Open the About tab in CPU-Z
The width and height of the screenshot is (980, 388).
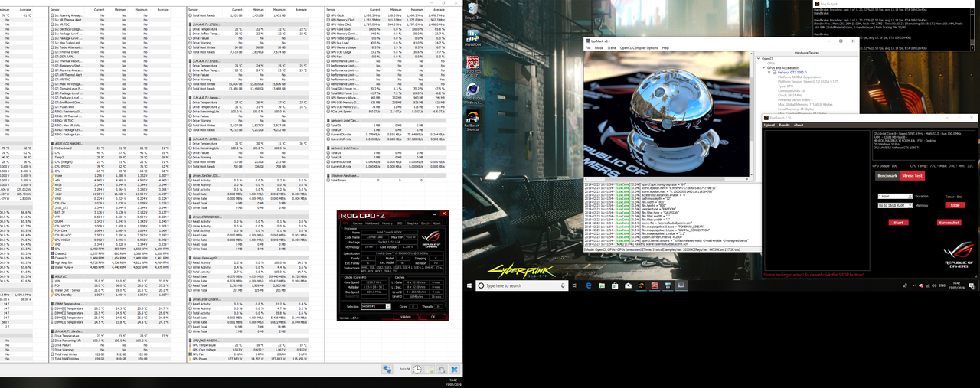(x=436, y=223)
